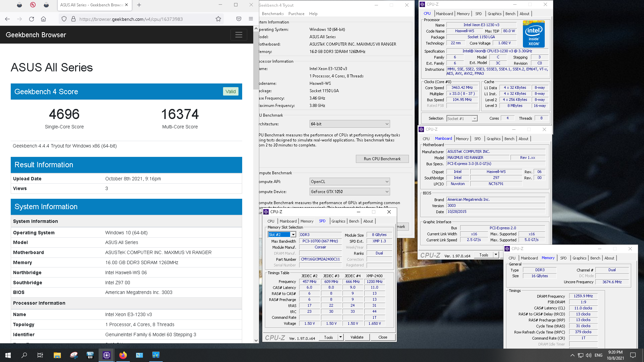Open Snipping Tool from taskbar
This screenshot has height=362, width=644.
(x=74, y=355)
